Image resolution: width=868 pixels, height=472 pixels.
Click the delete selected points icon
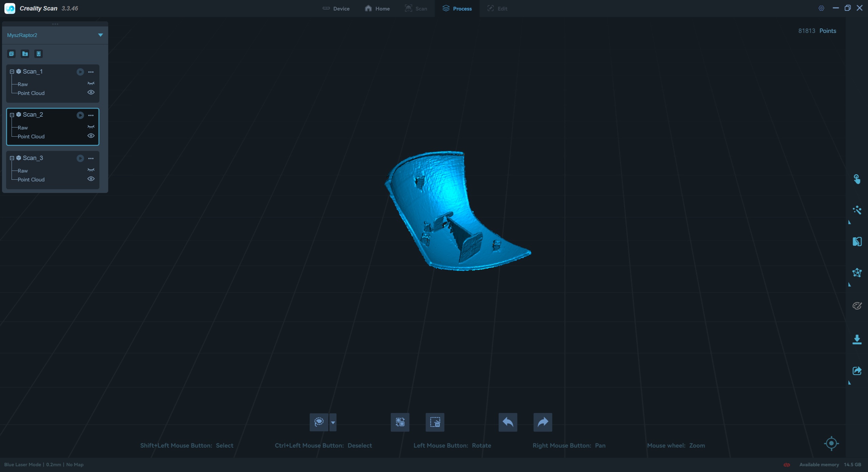pos(435,422)
